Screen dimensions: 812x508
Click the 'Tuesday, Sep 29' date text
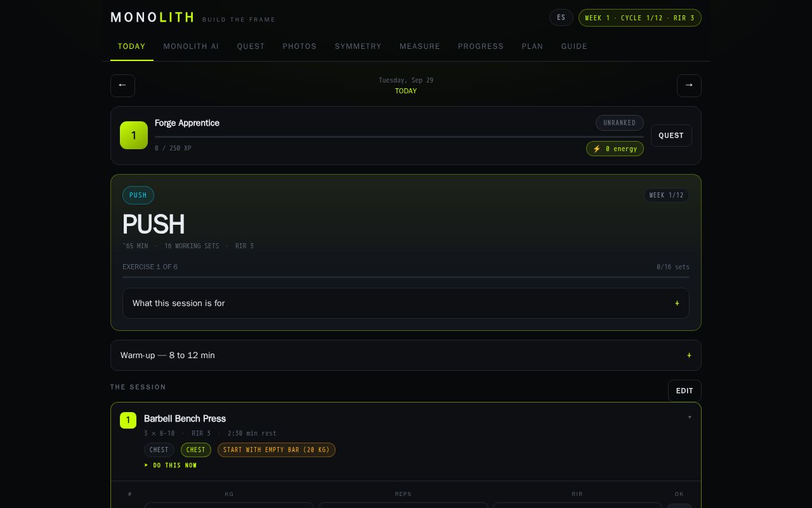(x=406, y=80)
